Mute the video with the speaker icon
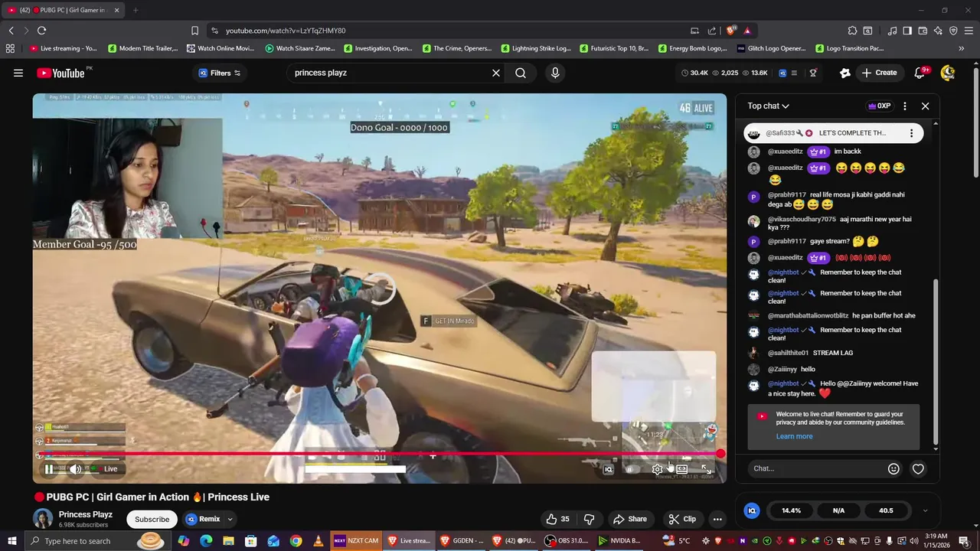The image size is (980, 551). 75,469
